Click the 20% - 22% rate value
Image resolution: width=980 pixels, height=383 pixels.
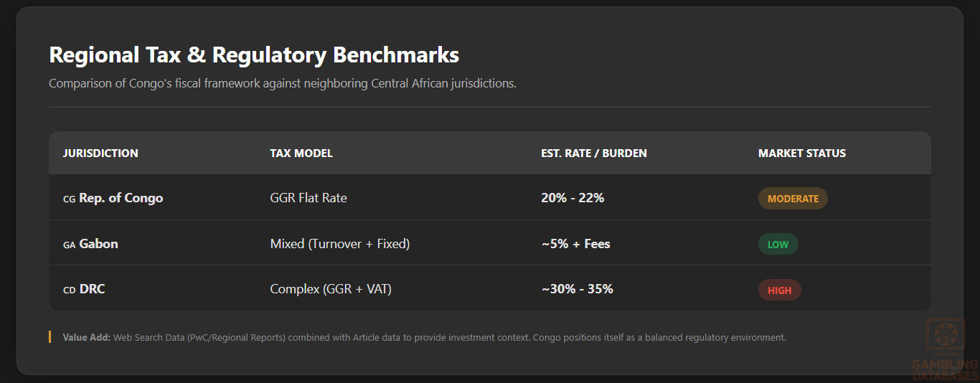tap(573, 198)
